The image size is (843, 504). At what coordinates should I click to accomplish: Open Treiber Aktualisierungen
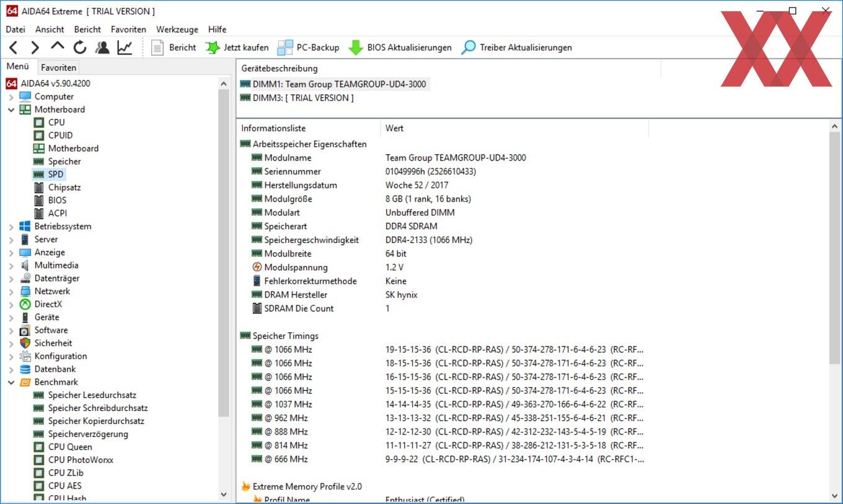pos(516,48)
